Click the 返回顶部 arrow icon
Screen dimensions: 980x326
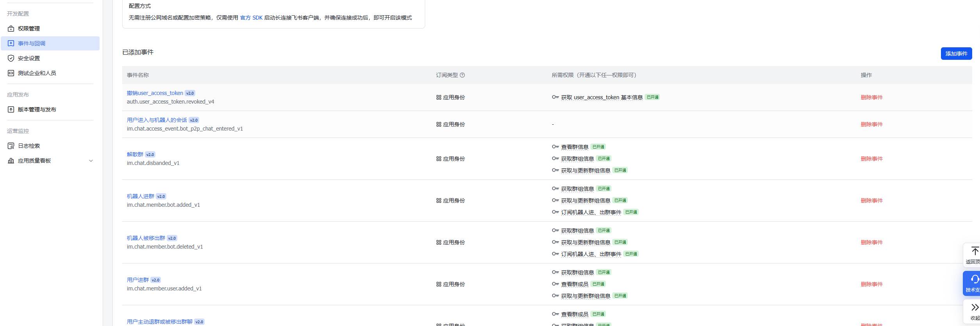click(x=975, y=251)
